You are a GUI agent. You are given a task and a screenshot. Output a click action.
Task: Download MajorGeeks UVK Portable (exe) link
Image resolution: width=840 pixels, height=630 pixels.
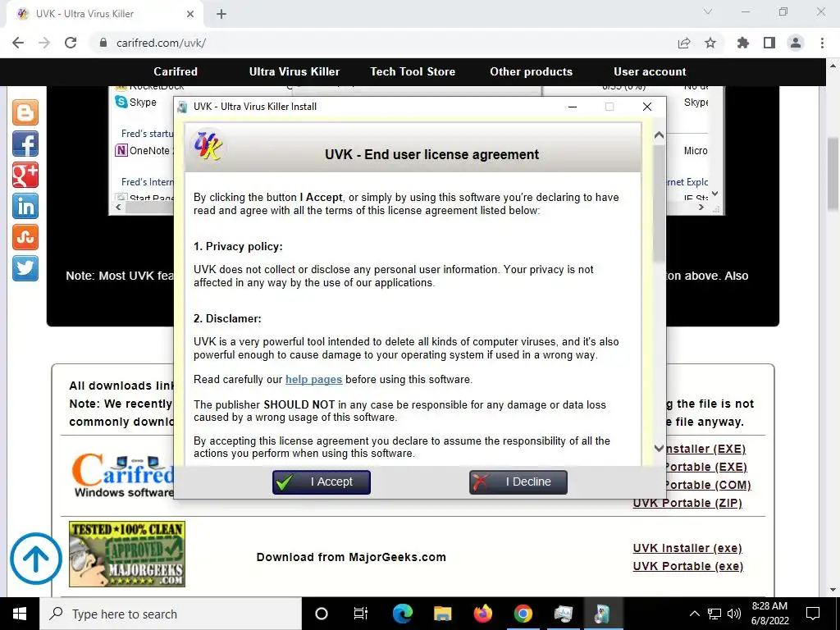click(688, 566)
